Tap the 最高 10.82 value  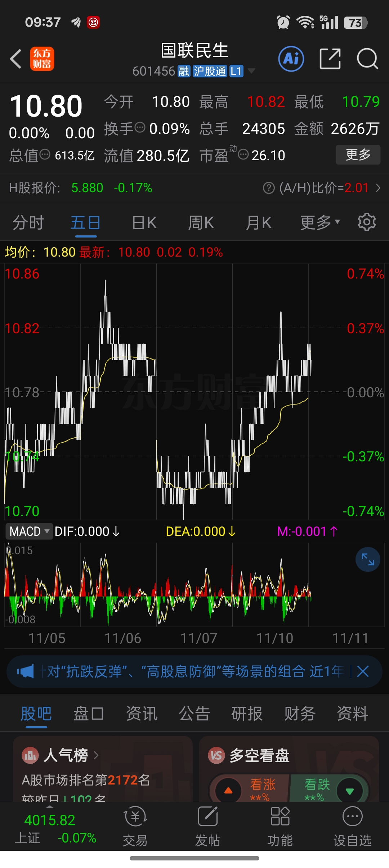266,102
